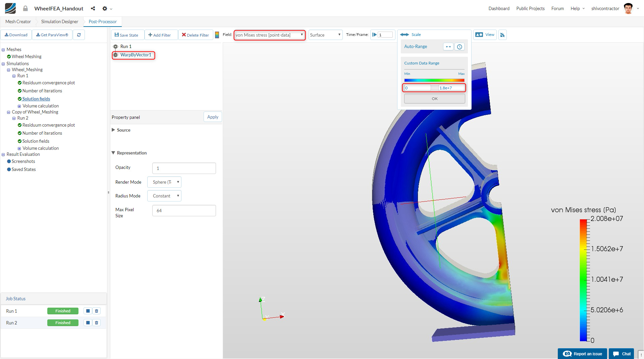Select Residuum convergence plot under Run 2
Screen dimensions: 644x359
click(x=49, y=125)
